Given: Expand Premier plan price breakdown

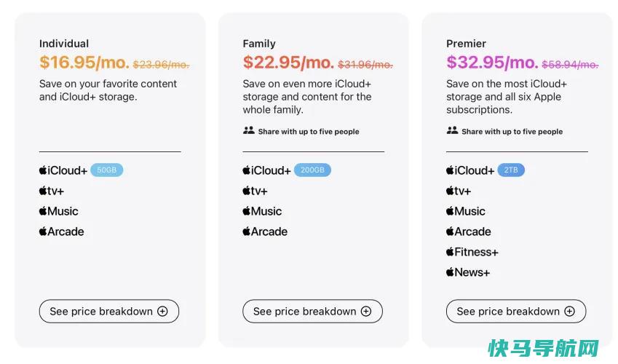Looking at the screenshot, I should coord(516,311).
